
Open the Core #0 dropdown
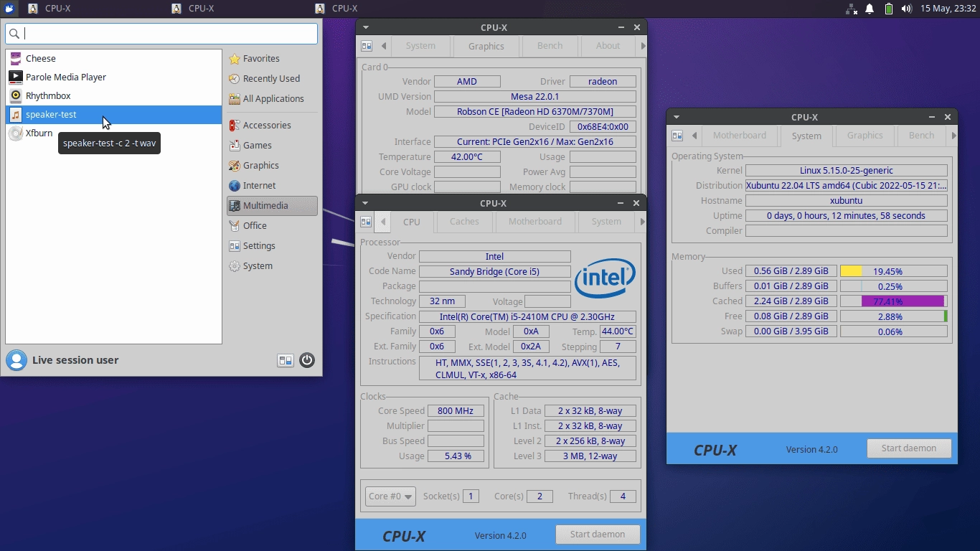click(x=390, y=496)
